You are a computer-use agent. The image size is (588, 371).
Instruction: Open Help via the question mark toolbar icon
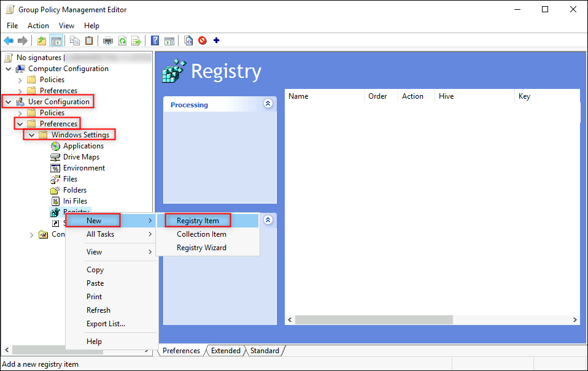point(155,40)
